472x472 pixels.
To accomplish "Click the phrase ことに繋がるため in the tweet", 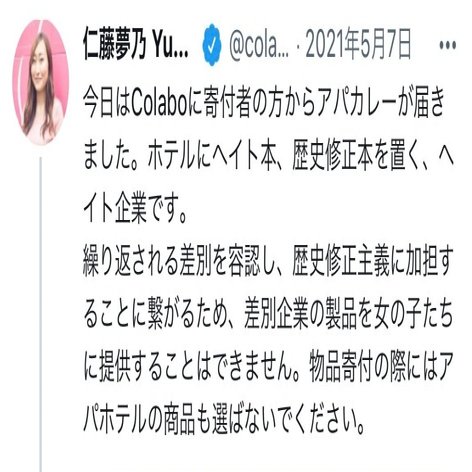I will click(x=163, y=315).
